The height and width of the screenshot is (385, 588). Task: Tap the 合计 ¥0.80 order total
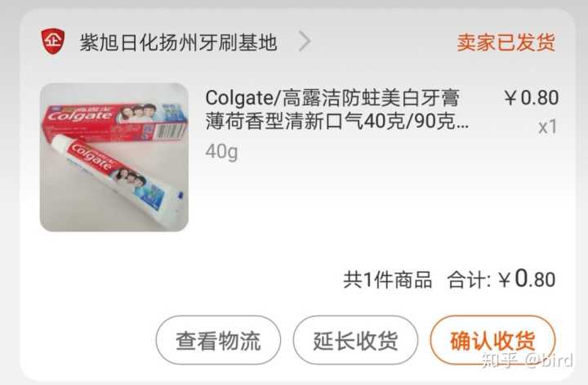pos(501,280)
